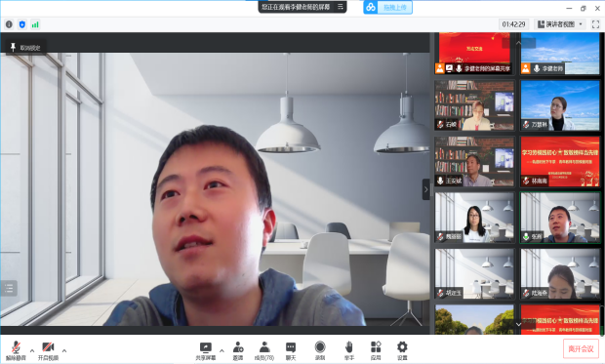
Task: Collapse the participant thumbnail strip arrow
Action: coord(426,189)
